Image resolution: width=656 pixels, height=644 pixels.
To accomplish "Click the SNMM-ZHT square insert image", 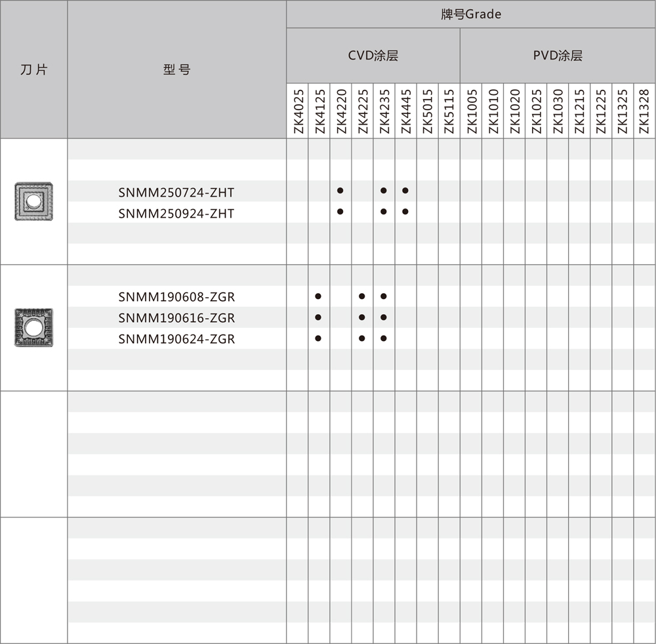I will tap(33, 201).
